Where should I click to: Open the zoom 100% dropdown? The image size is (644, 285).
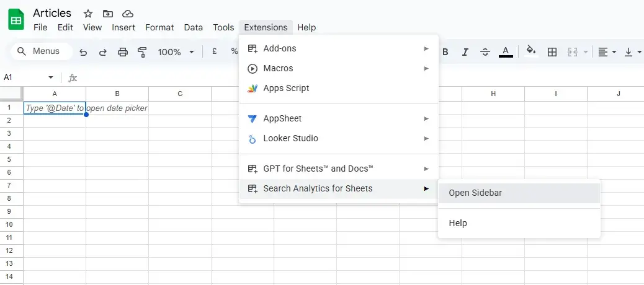(191, 52)
